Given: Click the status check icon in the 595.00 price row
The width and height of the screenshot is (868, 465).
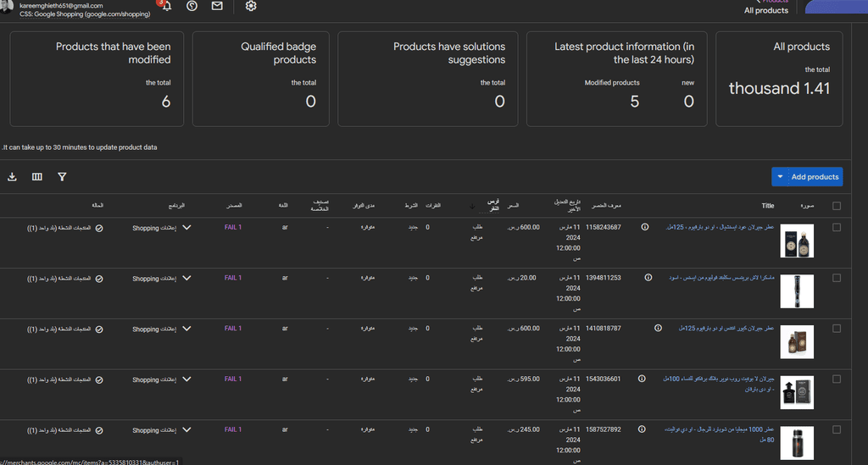Looking at the screenshot, I should [x=99, y=379].
